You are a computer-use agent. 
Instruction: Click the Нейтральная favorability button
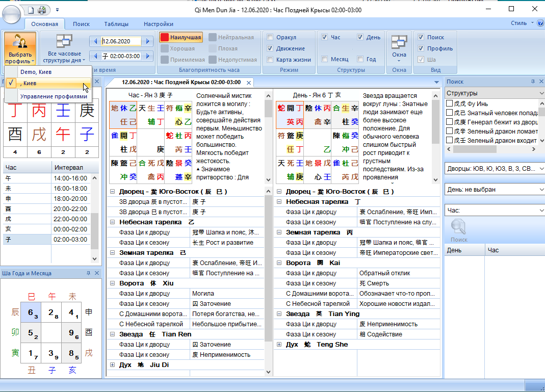tap(231, 37)
